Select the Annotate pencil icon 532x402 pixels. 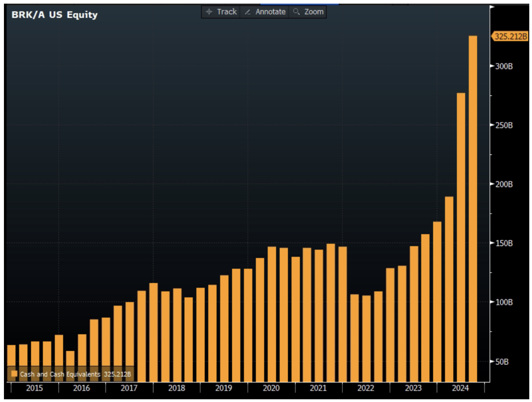247,12
